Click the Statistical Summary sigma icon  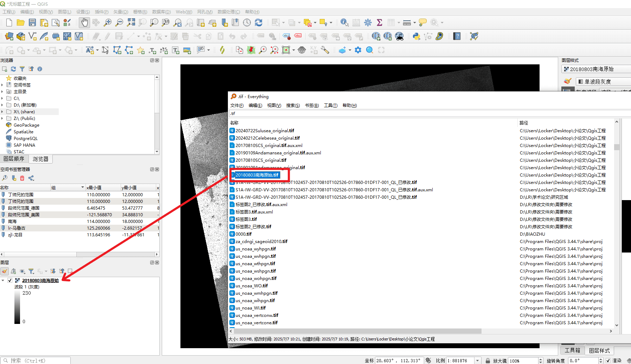(x=380, y=23)
